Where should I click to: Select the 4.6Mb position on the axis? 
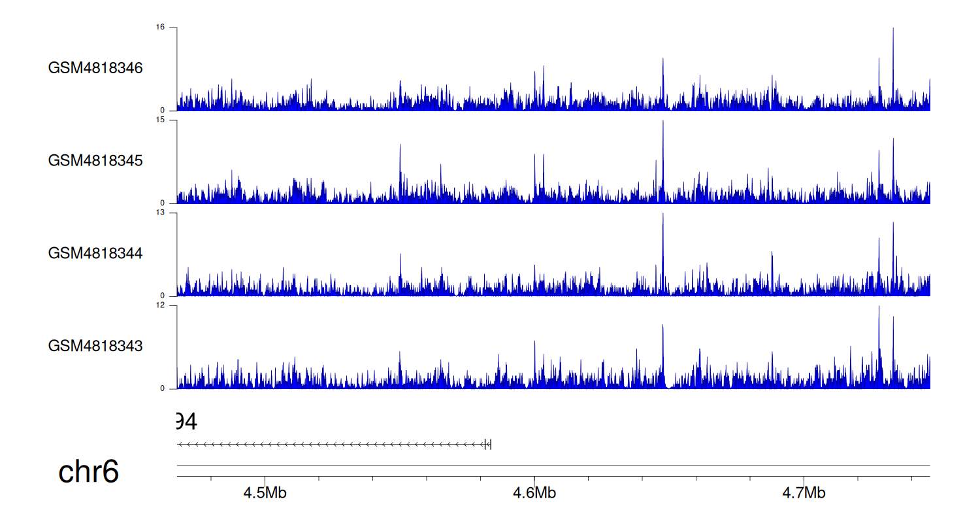(x=534, y=493)
